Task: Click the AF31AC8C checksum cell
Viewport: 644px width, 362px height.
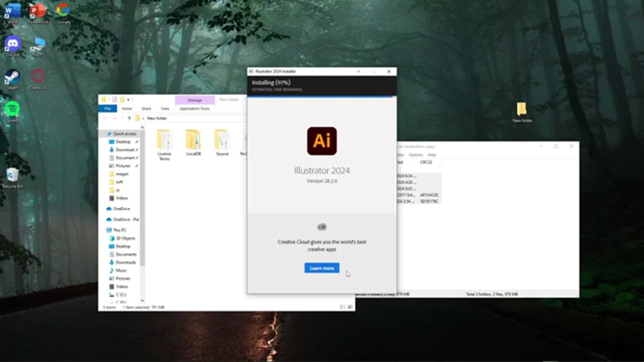Action: pyautogui.click(x=430, y=195)
